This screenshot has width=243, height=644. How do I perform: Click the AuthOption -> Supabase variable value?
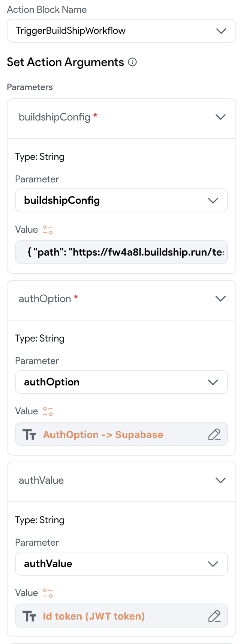pyautogui.click(x=103, y=435)
